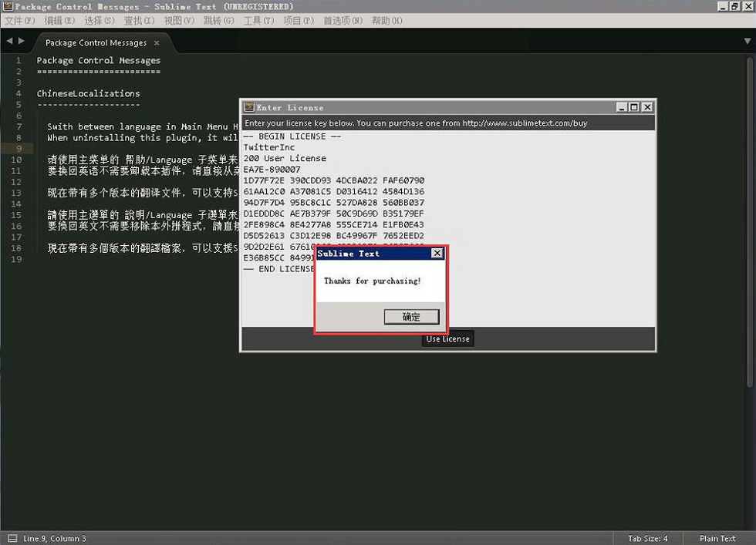Screen dimensions: 756x545
Task: Go to next tab with right arrow
Action: coord(22,42)
